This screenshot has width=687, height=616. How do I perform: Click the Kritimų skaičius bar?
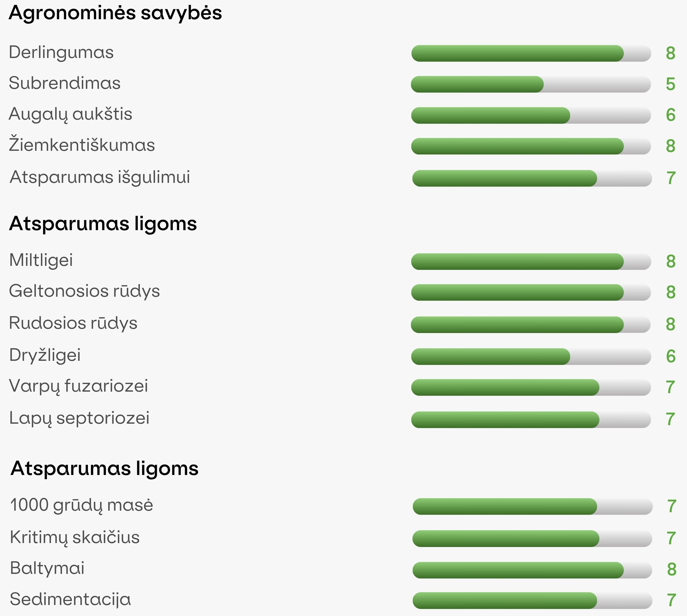click(532, 538)
